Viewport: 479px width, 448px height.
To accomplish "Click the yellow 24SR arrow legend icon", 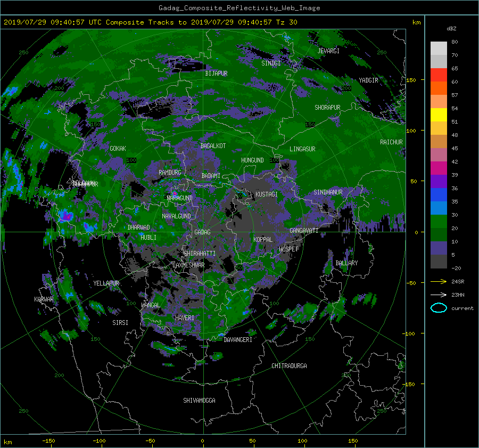I will tap(439, 281).
